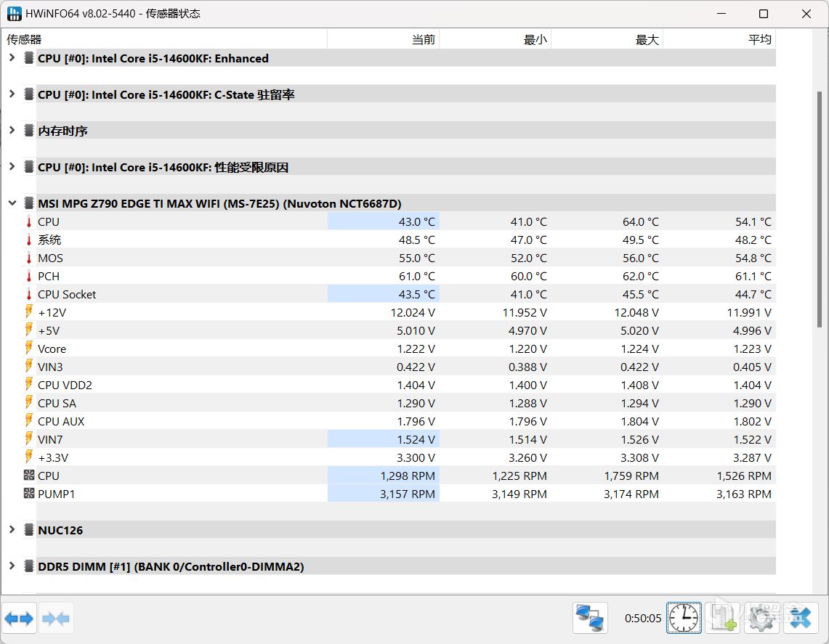The width and height of the screenshot is (829, 644).
Task: Click the chip icon beside the MSI MPG Z790 group
Action: [29, 203]
